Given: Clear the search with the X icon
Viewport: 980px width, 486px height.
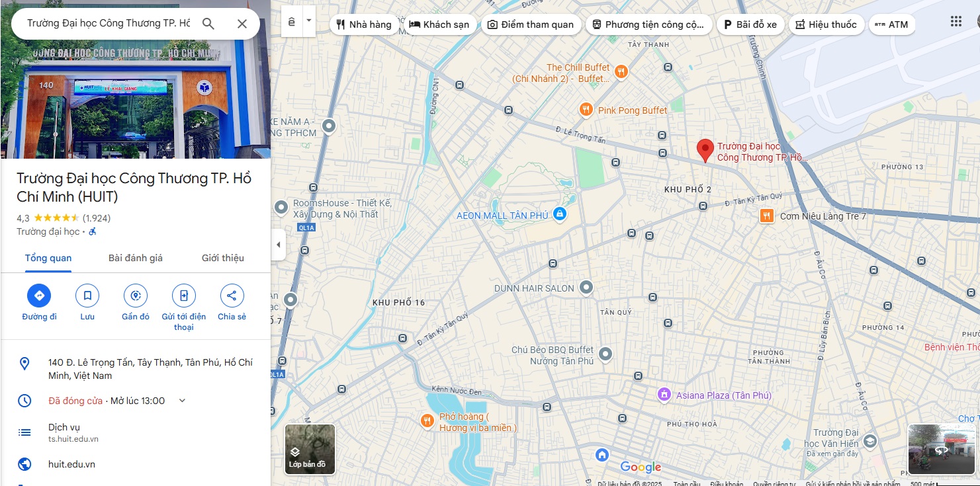Looking at the screenshot, I should pyautogui.click(x=242, y=24).
